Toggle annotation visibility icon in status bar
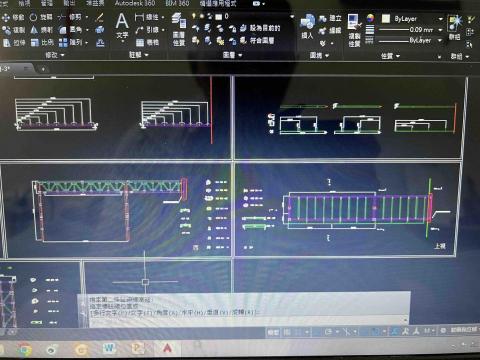The height and width of the screenshot is (360, 480). [395, 331]
